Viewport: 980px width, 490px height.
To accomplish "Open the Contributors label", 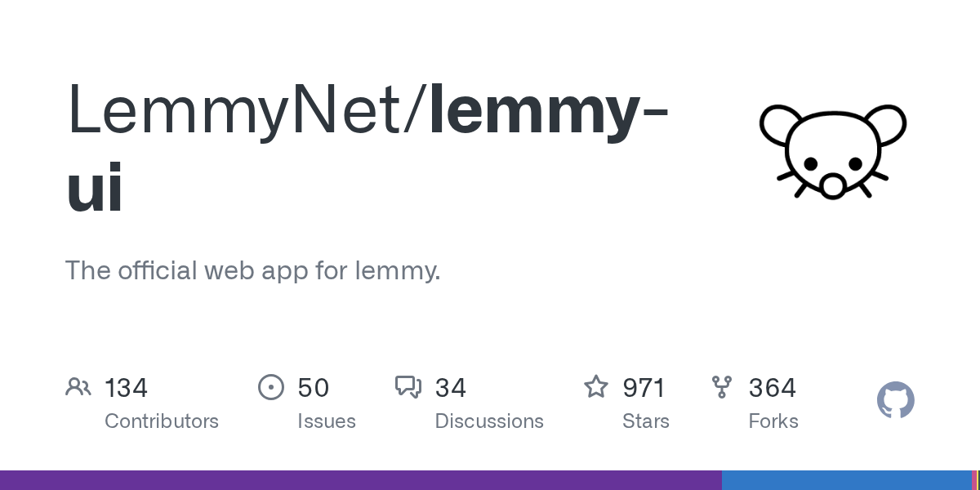I will pos(162,421).
